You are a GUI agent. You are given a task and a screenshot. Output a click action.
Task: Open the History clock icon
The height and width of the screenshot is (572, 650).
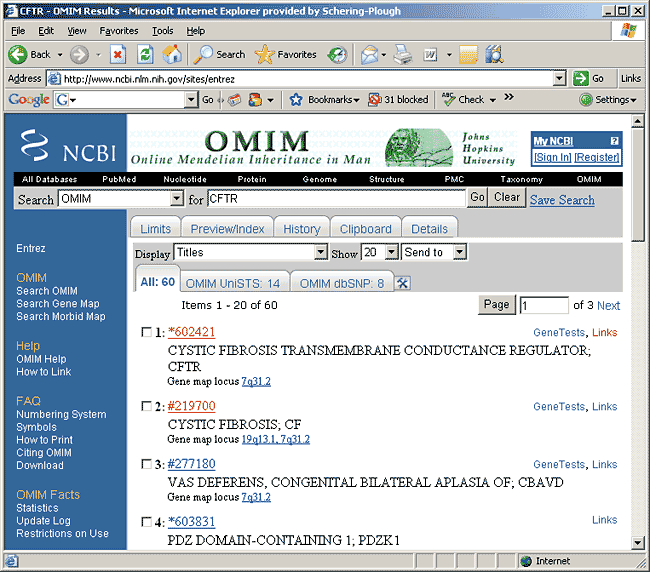337,55
